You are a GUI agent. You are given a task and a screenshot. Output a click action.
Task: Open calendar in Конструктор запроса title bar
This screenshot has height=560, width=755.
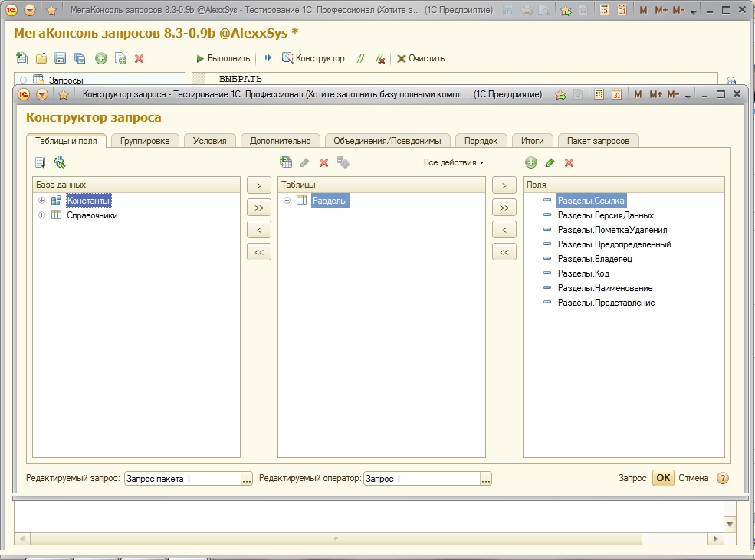[617, 94]
